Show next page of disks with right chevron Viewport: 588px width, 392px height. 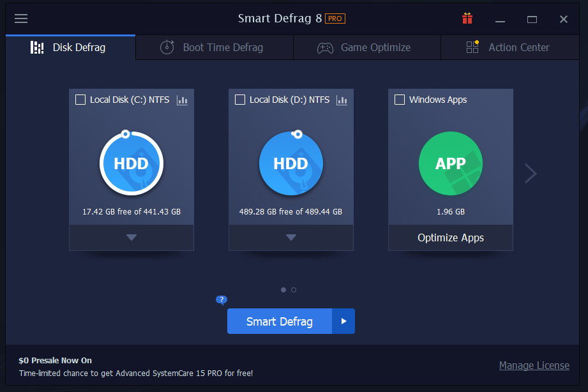coord(531,173)
